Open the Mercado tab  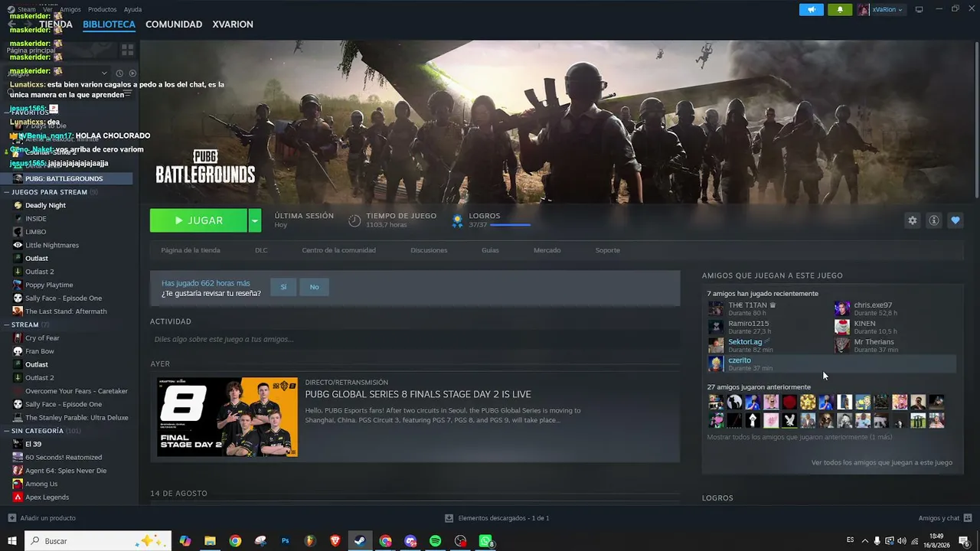(547, 250)
